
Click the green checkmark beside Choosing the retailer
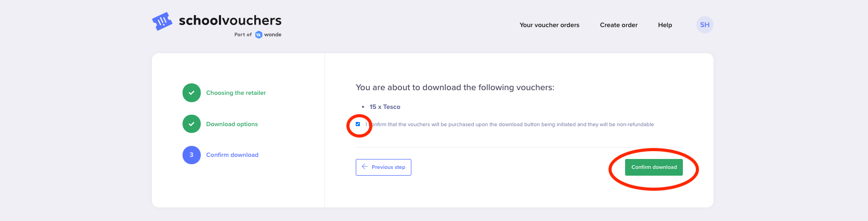coord(191,93)
